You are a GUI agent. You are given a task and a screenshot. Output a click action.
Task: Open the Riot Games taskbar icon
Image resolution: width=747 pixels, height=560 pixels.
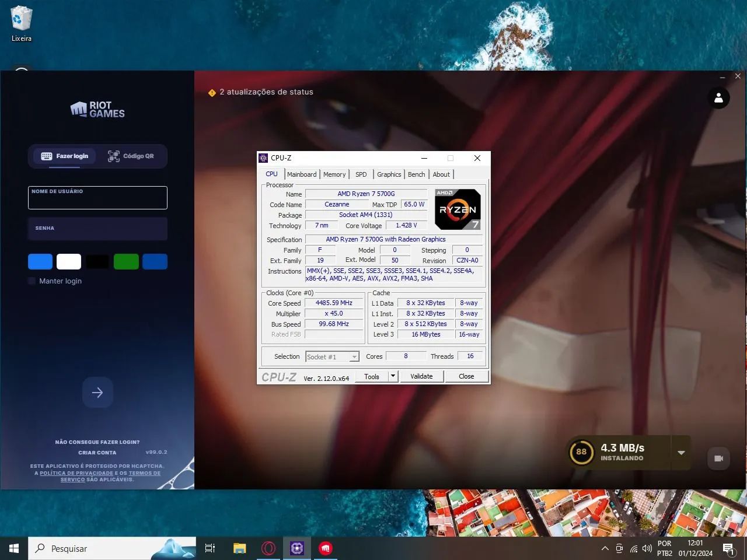pyautogui.click(x=325, y=548)
